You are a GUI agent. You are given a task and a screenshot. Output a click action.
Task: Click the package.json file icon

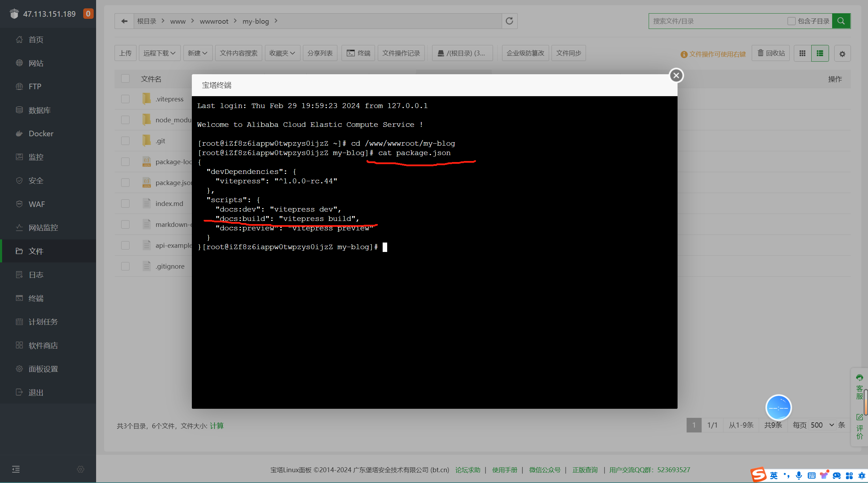[147, 183]
